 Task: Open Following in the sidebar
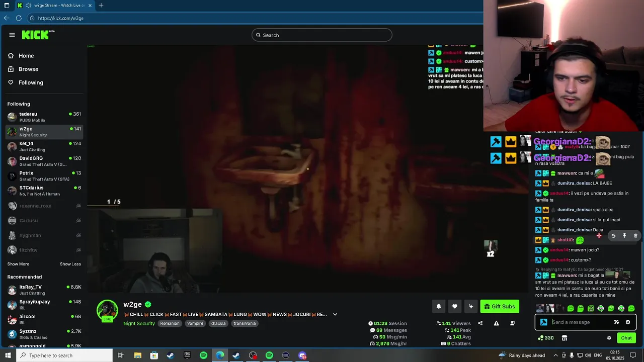click(x=31, y=82)
